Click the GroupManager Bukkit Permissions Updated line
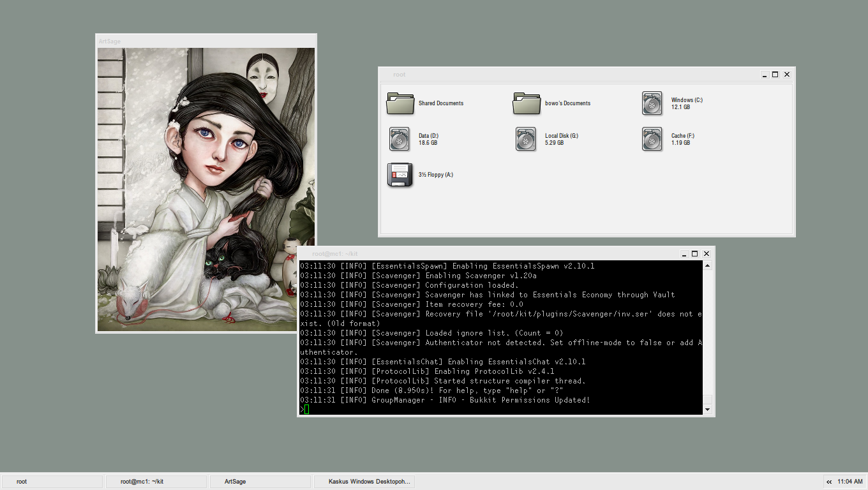This screenshot has height=490, width=868. 445,400
